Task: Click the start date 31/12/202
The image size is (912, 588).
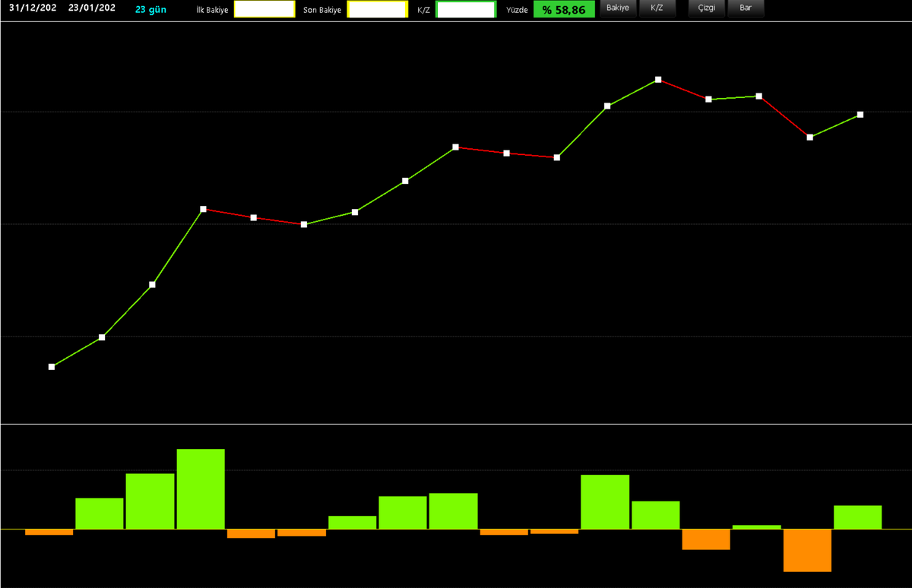Action: (x=33, y=8)
